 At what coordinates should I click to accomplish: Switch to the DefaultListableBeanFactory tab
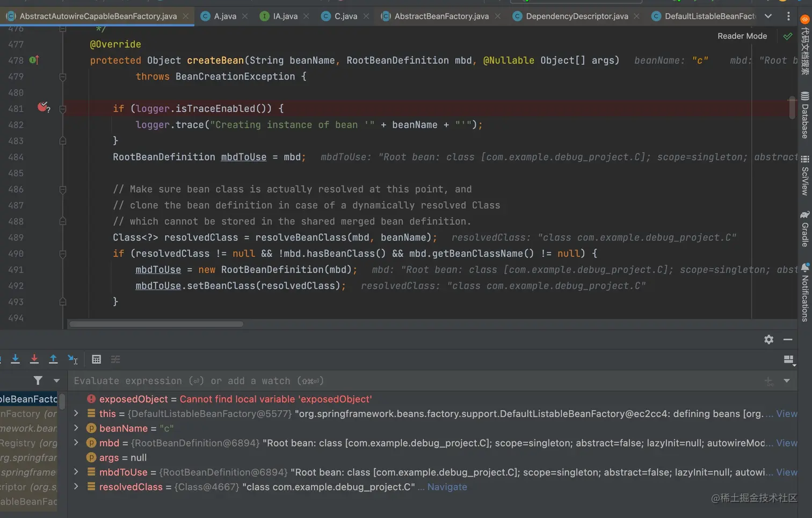click(x=704, y=16)
